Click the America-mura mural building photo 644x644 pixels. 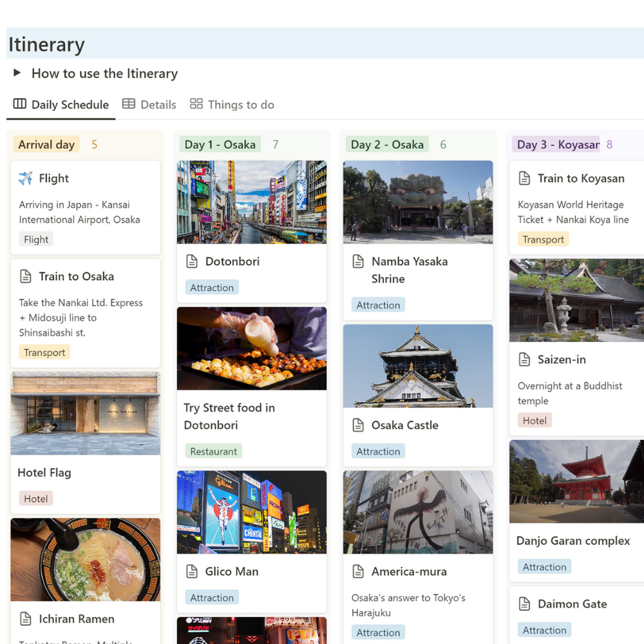418,512
